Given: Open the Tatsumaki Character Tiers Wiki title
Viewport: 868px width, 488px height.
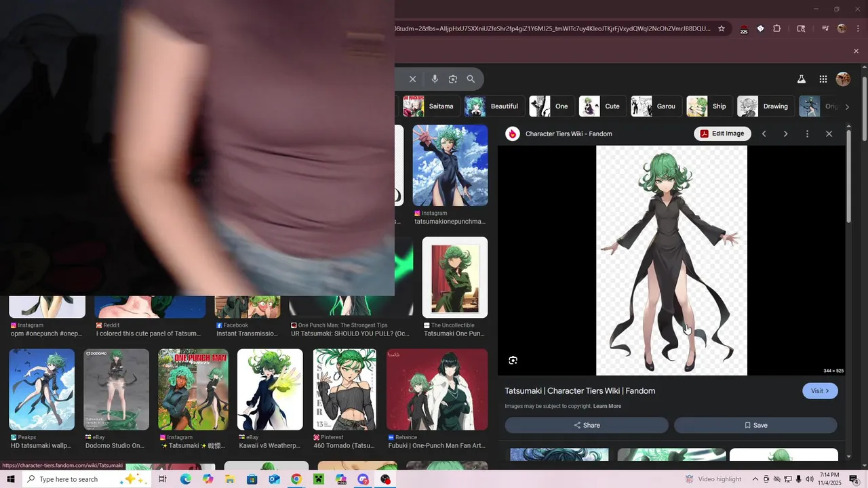Looking at the screenshot, I should tap(580, 390).
